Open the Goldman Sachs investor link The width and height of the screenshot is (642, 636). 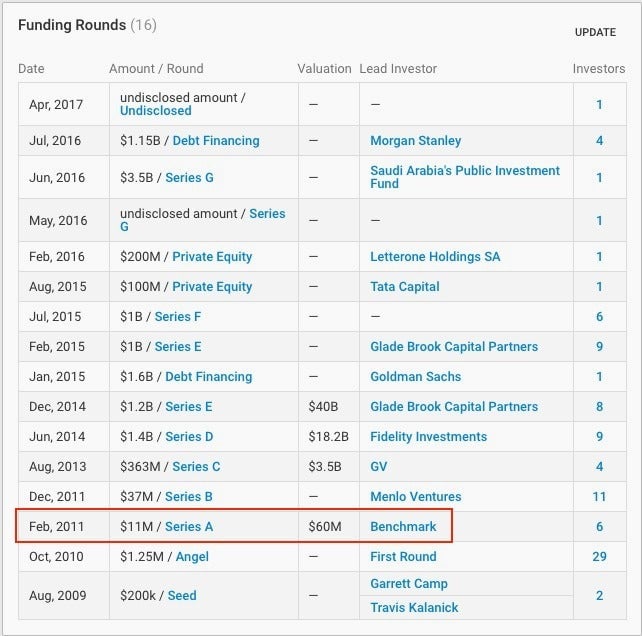pos(415,376)
